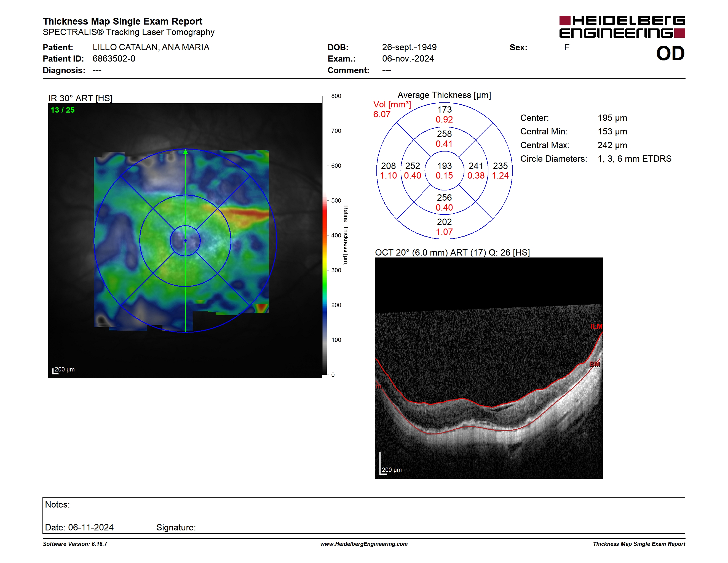Click outer sector thickness value 235

[500, 166]
